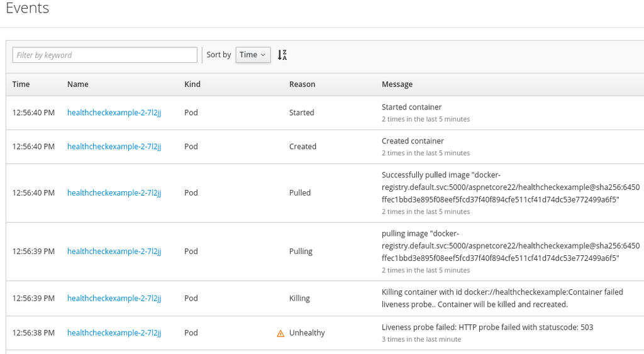The height and width of the screenshot is (354, 644).
Task: Click the sort order Z-A icon
Action: [x=282, y=55]
